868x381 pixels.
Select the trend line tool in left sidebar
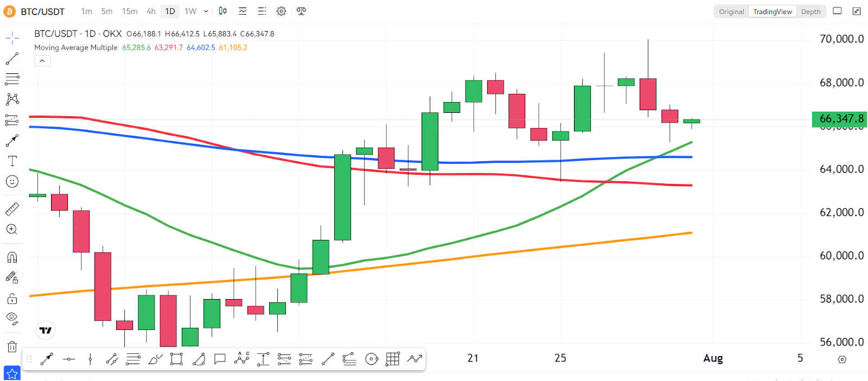point(12,59)
